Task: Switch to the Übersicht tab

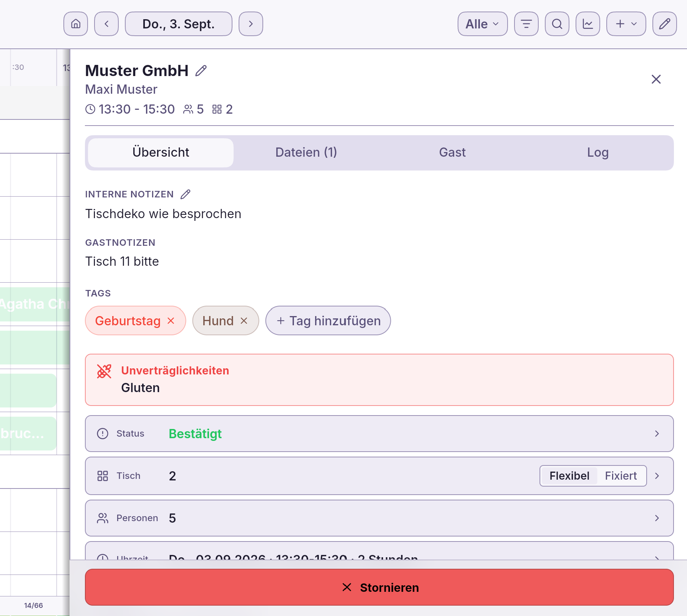Action: [x=161, y=152]
